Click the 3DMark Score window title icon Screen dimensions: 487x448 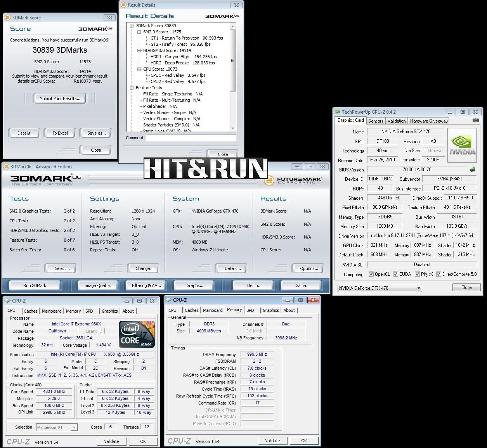point(7,17)
